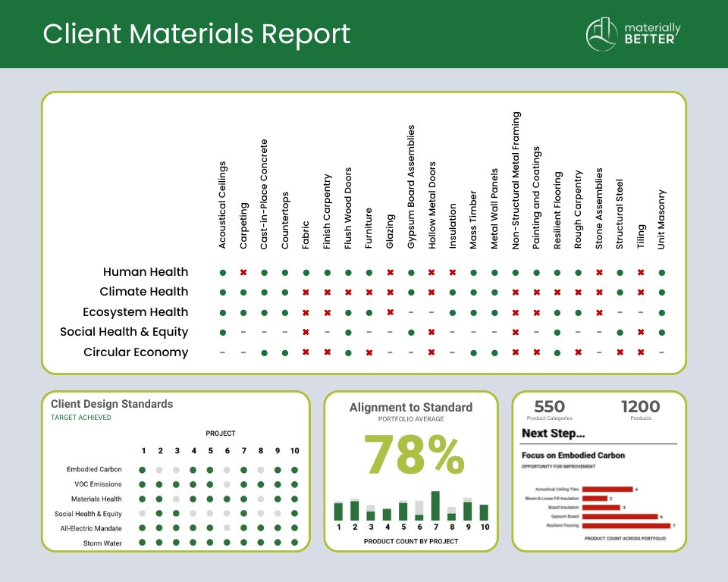Screen dimensions: 728x582
Task: Click the red X for Carpeting under Human Health
Action: (243, 271)
